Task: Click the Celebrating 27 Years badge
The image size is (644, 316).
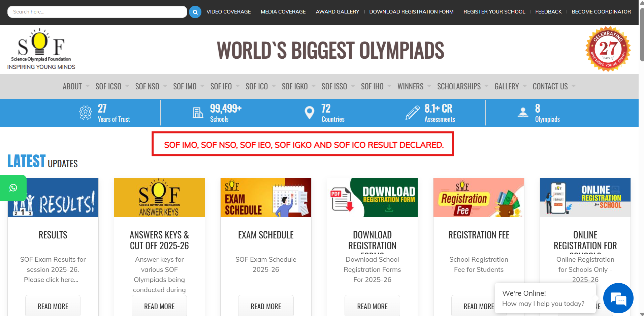Action: (608, 49)
